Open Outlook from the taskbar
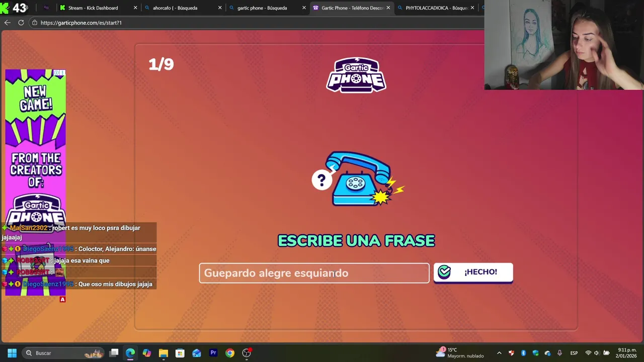This screenshot has width=644, height=362. coord(197,353)
